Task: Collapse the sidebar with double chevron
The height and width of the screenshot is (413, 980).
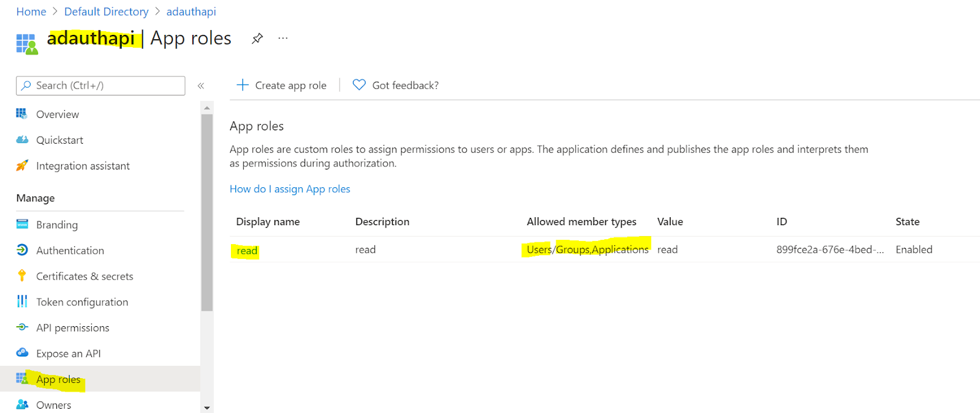Action: [201, 86]
